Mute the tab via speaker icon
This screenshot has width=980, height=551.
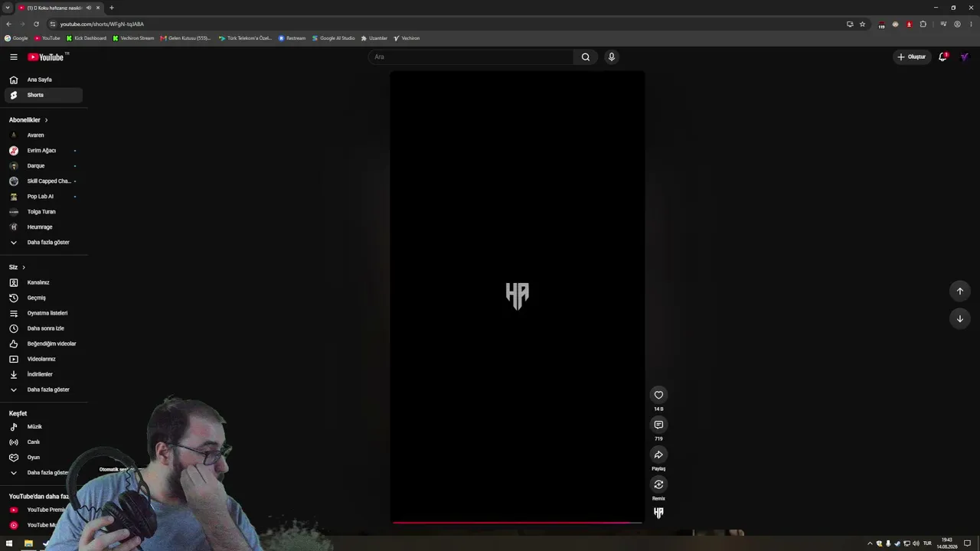[89, 8]
